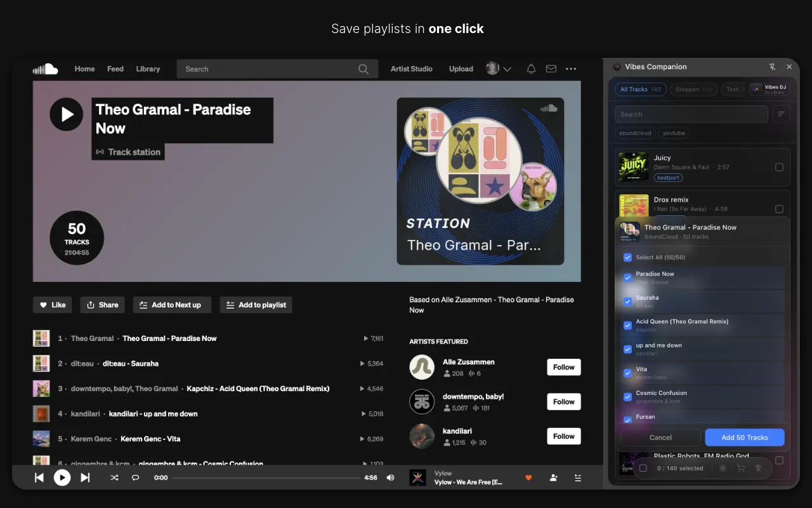Open track row Kerem Genc - Vita
Screen dimensions: 812x508
point(209,439)
